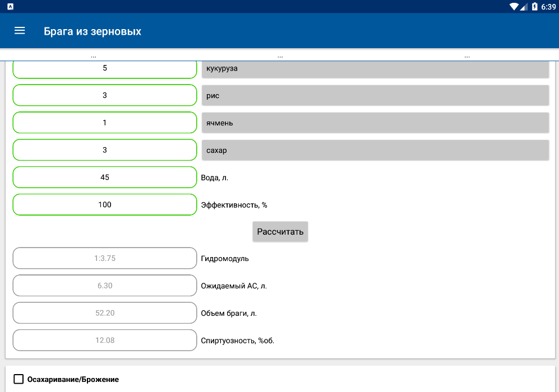Edit the barley quantity field with 1

click(x=105, y=123)
